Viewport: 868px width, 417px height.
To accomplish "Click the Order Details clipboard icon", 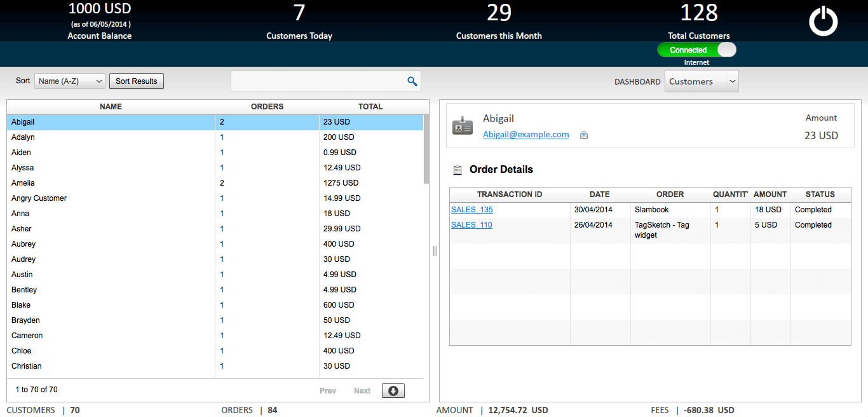I will [x=457, y=170].
